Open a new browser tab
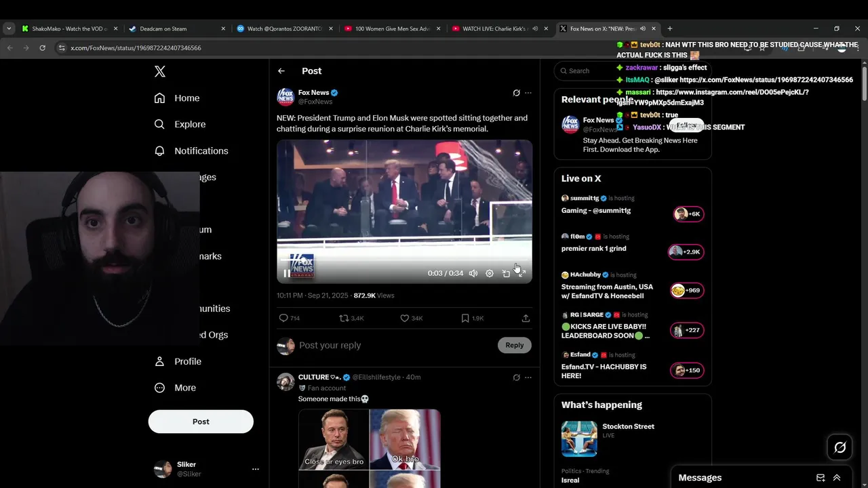Viewport: 868px width, 488px height. (x=670, y=28)
